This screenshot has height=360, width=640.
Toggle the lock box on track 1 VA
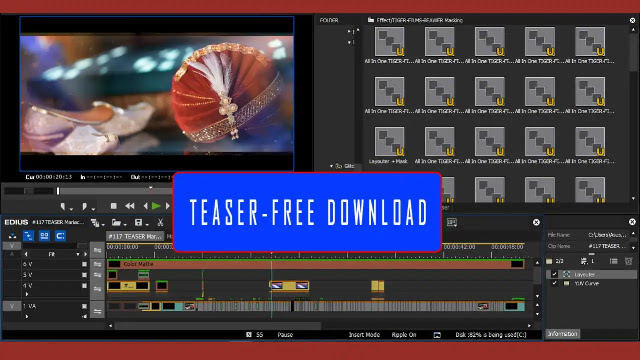tap(84, 306)
